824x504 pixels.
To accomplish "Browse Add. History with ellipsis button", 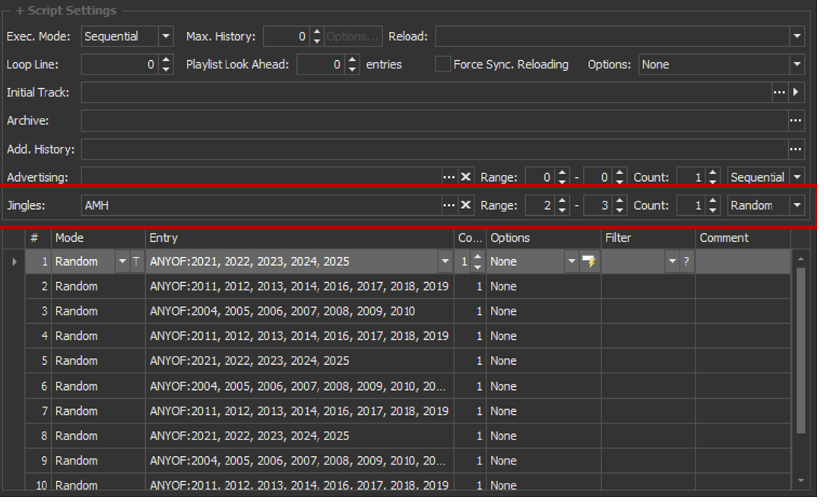I will point(796,149).
